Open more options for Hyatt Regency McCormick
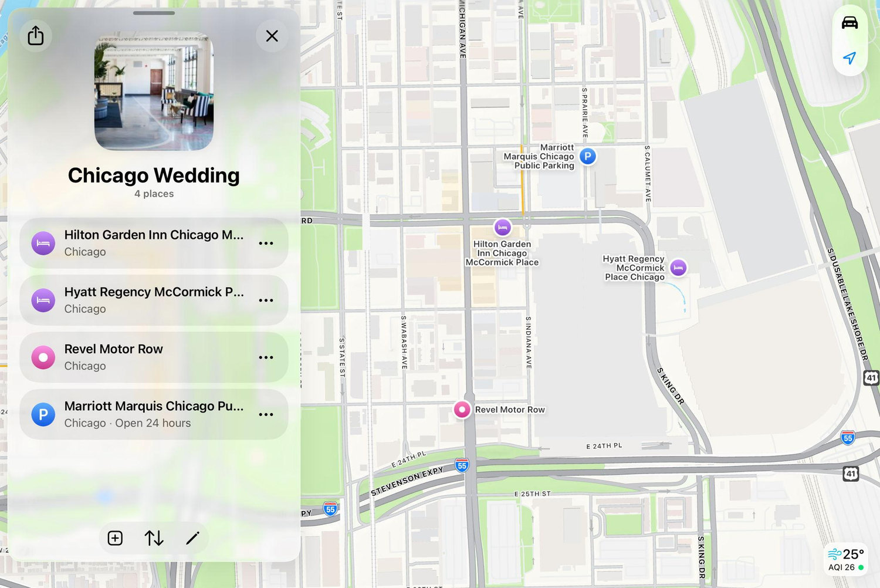Viewport: 880px width, 588px height. pyautogui.click(x=266, y=300)
